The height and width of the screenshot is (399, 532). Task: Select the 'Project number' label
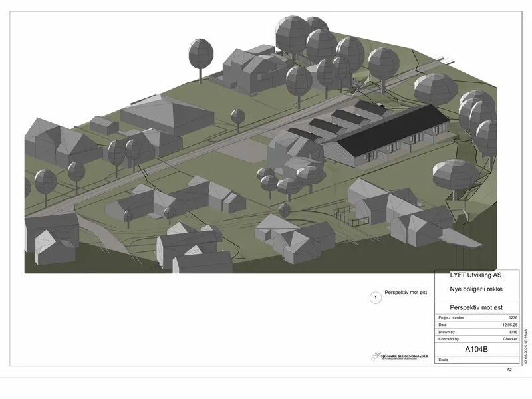click(452, 318)
